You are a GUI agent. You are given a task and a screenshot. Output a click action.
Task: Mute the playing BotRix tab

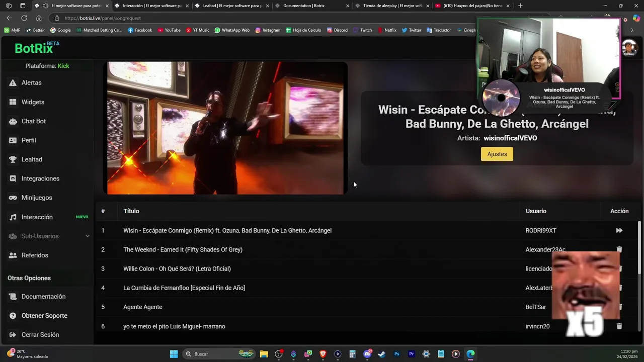pos(46,6)
